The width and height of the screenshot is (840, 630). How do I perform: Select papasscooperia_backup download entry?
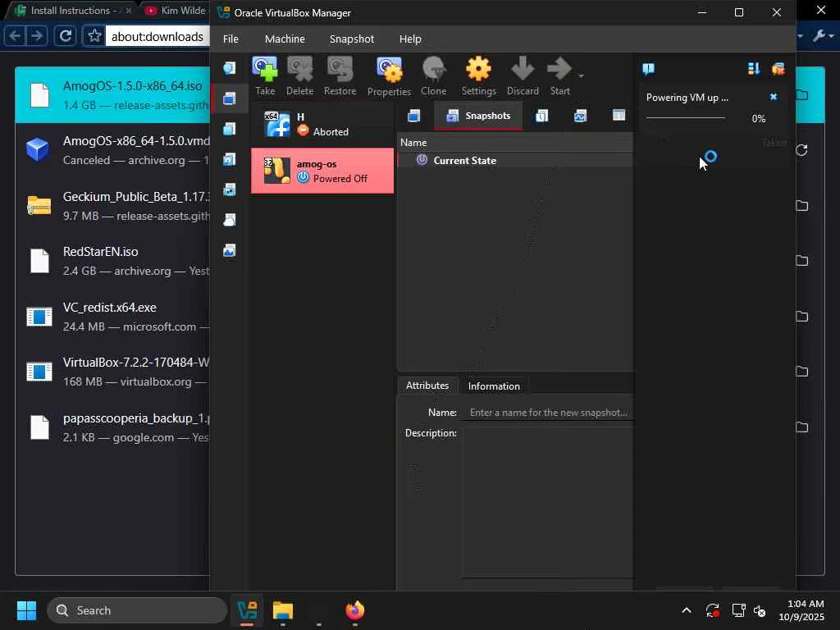[x=112, y=427]
